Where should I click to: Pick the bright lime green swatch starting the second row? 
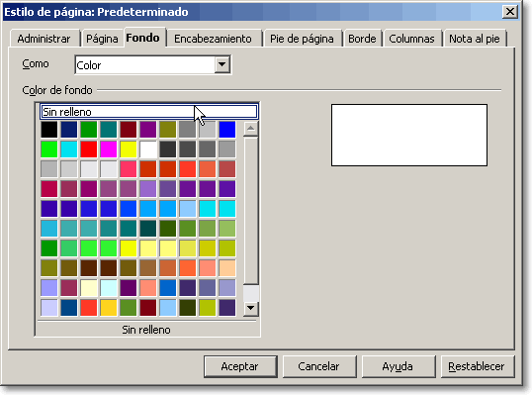coord(49,149)
